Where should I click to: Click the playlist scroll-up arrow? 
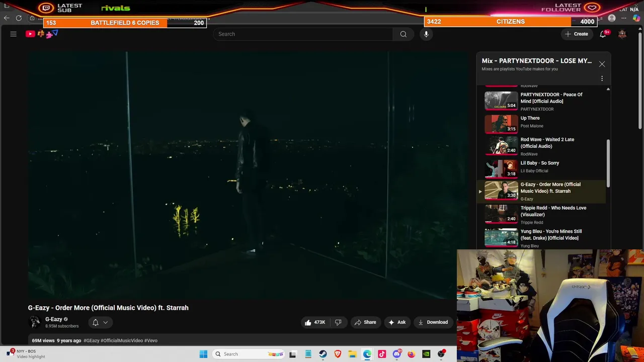[608, 89]
